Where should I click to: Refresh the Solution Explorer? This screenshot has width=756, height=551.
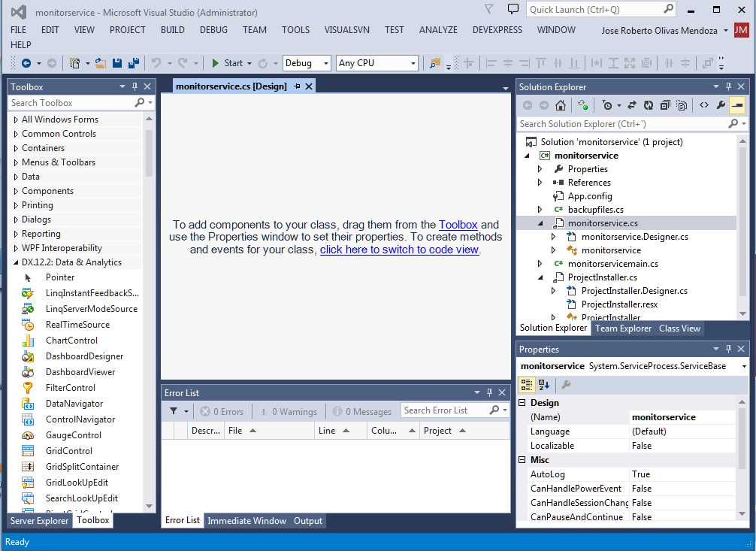click(649, 104)
